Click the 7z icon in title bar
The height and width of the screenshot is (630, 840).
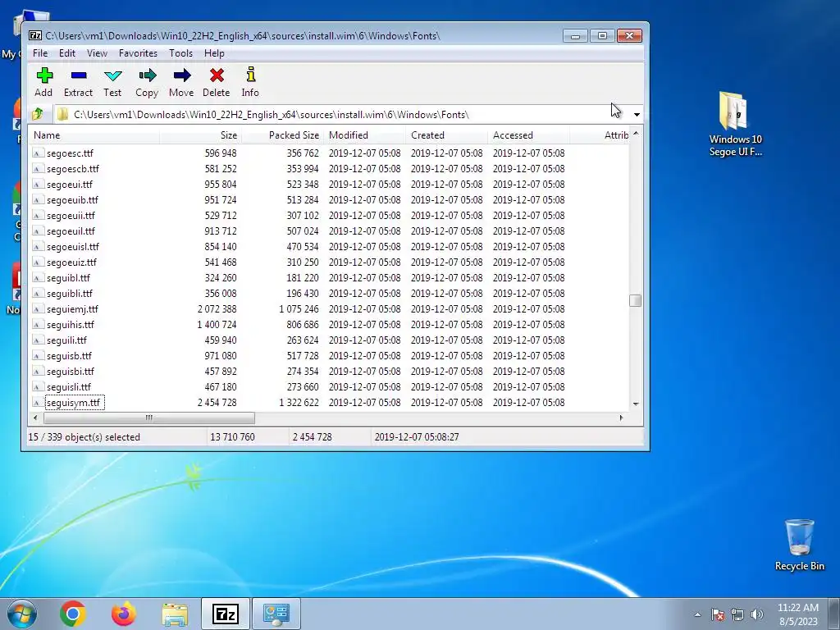tap(35, 35)
